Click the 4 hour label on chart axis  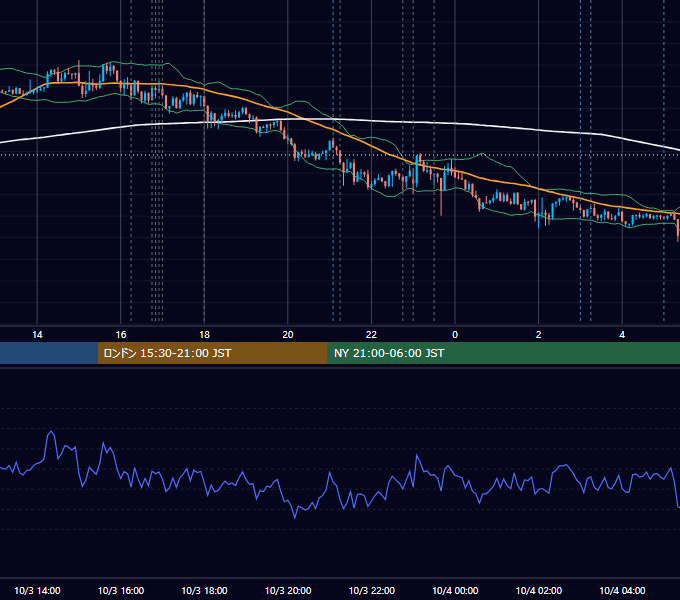click(622, 335)
